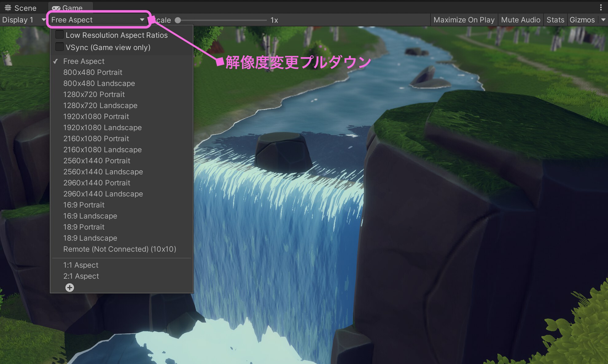Click the Game tab controller icon

(56, 8)
